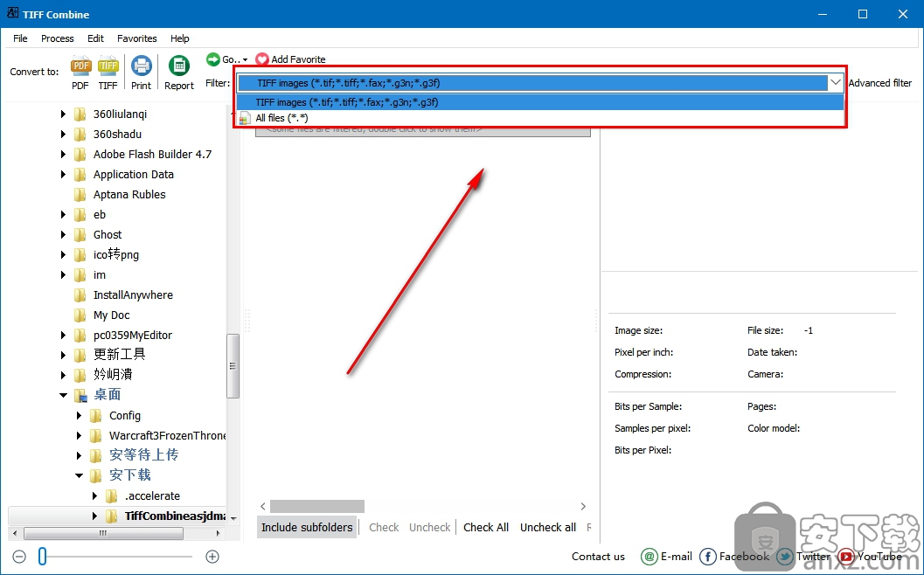This screenshot has height=575, width=924.
Task: Click the zoom out minus icon
Action: click(19, 556)
